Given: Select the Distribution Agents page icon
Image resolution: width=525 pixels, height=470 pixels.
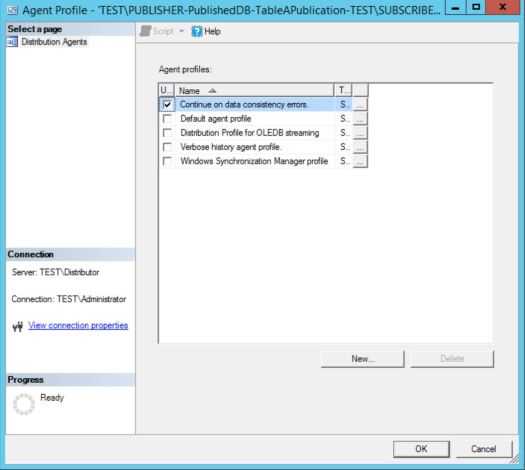Looking at the screenshot, I should pyautogui.click(x=12, y=42).
